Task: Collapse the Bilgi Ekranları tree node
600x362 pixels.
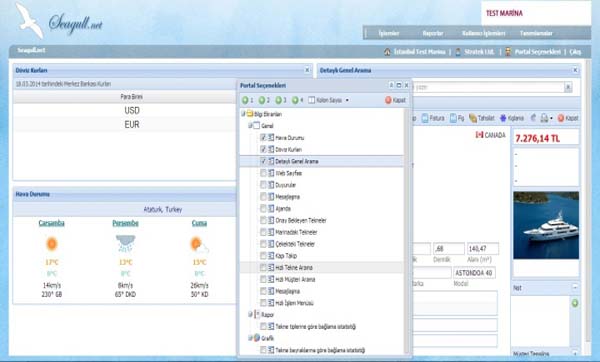Action: pyautogui.click(x=243, y=114)
